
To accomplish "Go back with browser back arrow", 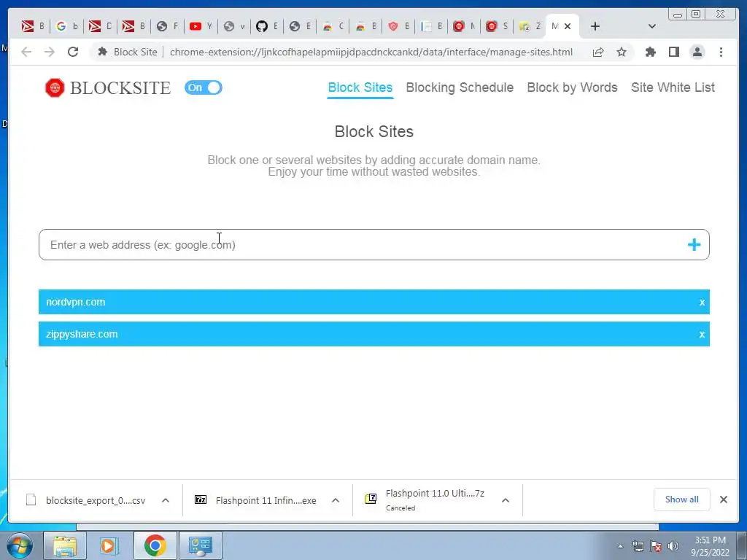I will click(26, 52).
